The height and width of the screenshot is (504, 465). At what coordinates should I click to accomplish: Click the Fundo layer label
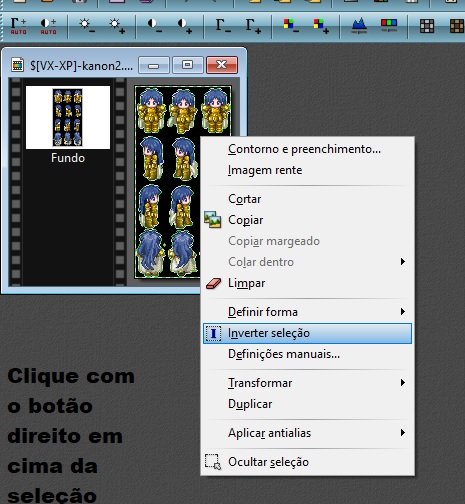coord(68,158)
